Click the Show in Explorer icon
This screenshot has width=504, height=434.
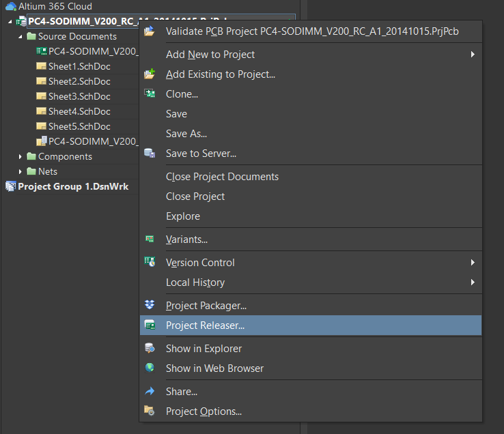(x=150, y=348)
